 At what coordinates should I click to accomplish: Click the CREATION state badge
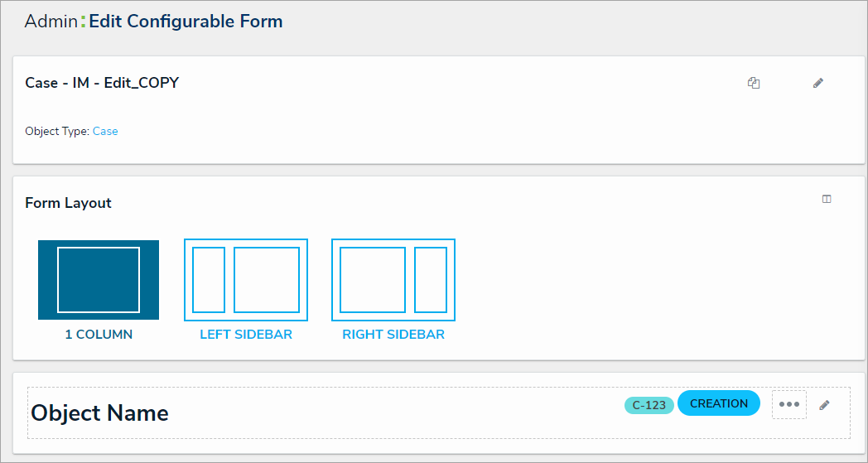click(718, 403)
